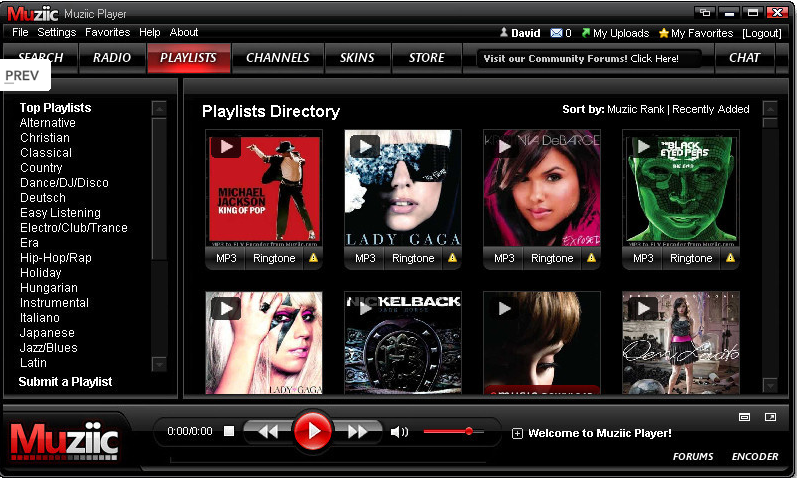The height and width of the screenshot is (478, 797).
Task: Click the Logout link
Action: pos(761,33)
